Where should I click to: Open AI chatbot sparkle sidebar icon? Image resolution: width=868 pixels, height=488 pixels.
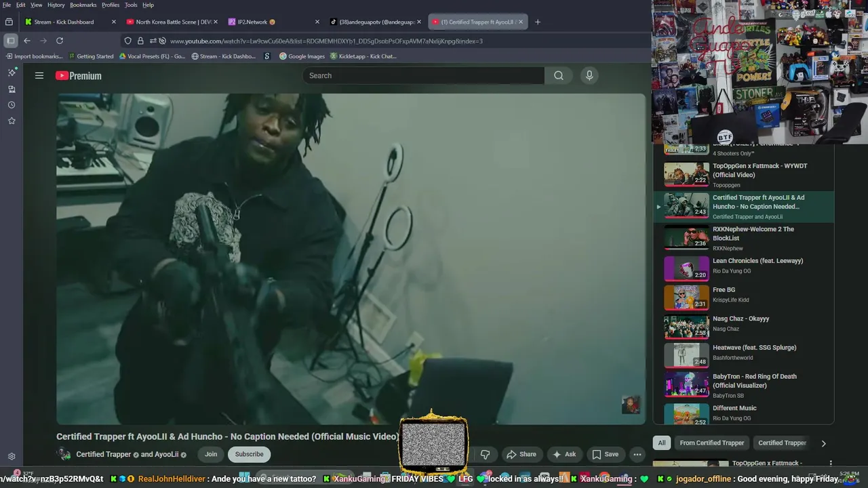click(12, 73)
